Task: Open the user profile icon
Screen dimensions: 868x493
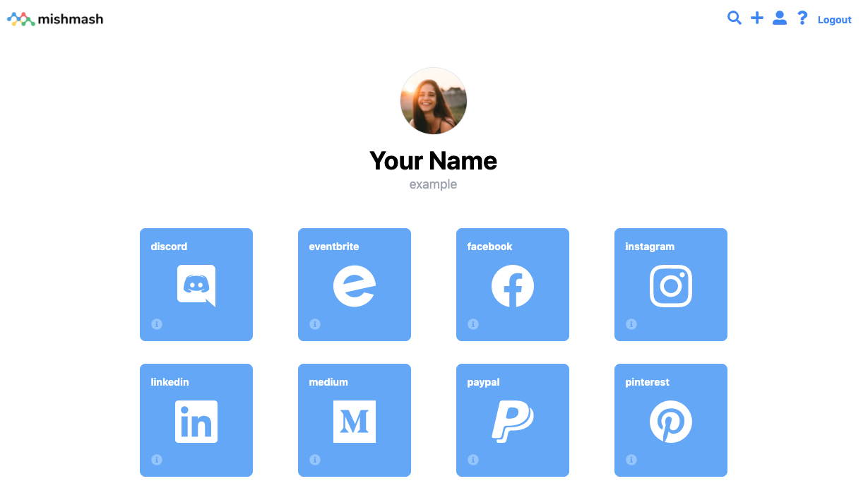Action: pyautogui.click(x=780, y=18)
